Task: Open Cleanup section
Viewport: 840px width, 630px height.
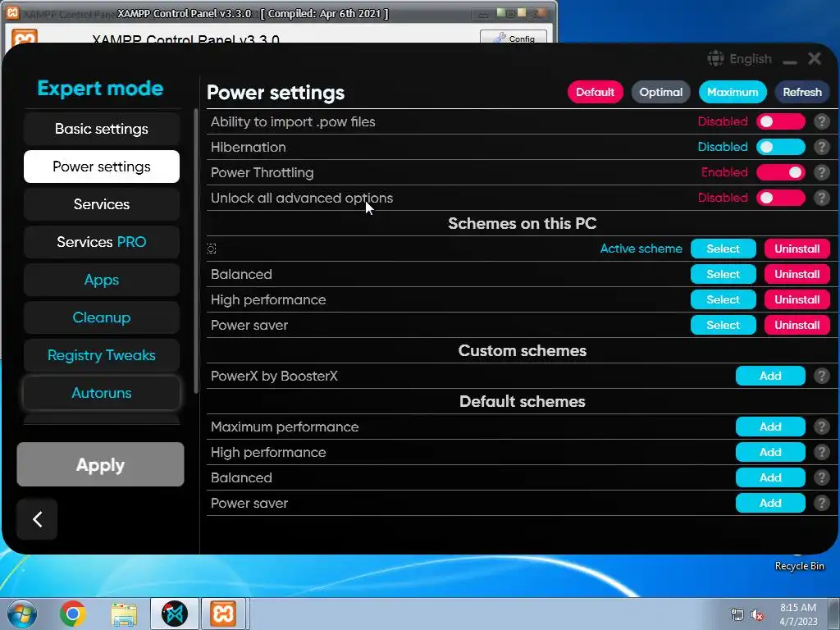Action: point(101,317)
